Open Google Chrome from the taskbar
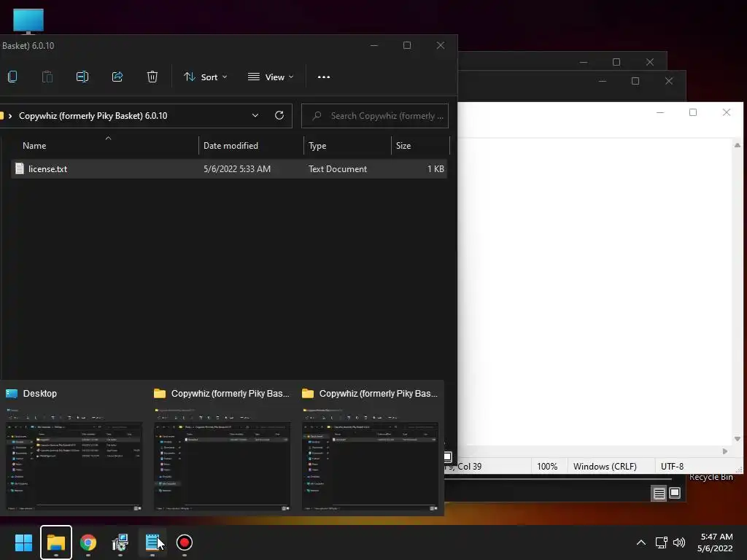The height and width of the screenshot is (560, 747). coord(88,542)
